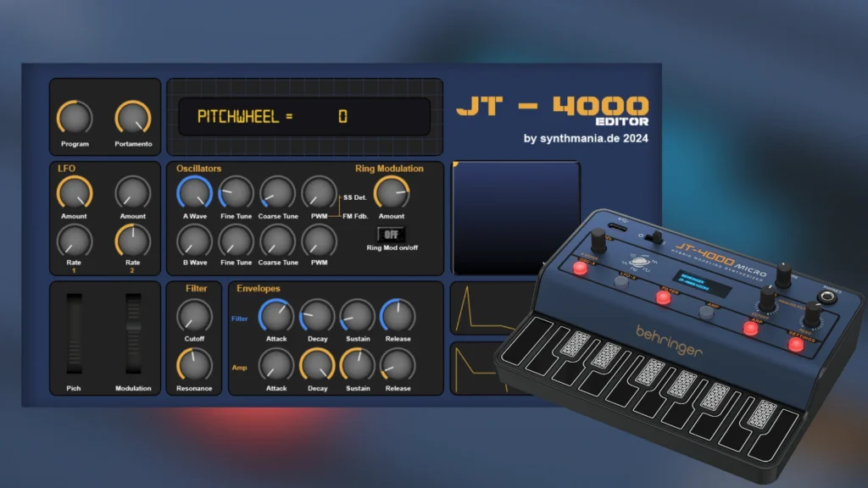Click the dark blue XY pad area

(x=515, y=218)
